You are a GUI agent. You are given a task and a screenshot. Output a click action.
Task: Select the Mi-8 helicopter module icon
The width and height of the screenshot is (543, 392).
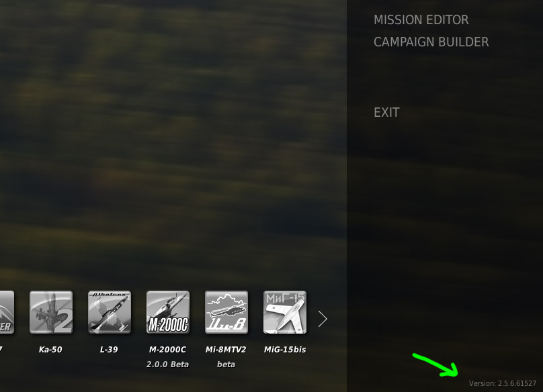tap(226, 312)
